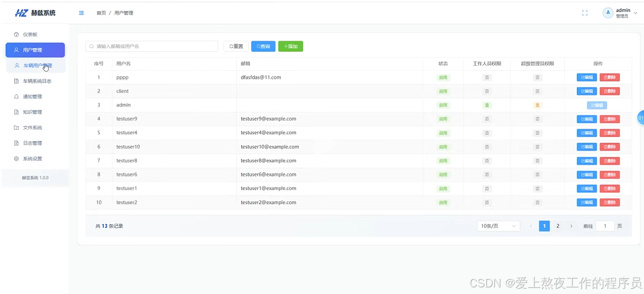This screenshot has width=644, height=294.
Task: Open 系统设置 in sidebar
Action: tap(35, 159)
